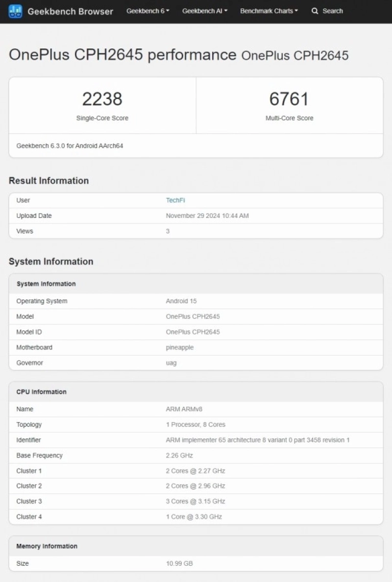The width and height of the screenshot is (392, 582).
Task: Select Cluster 4 value 1 Core @ 3.30 GHz
Action: pos(194,517)
